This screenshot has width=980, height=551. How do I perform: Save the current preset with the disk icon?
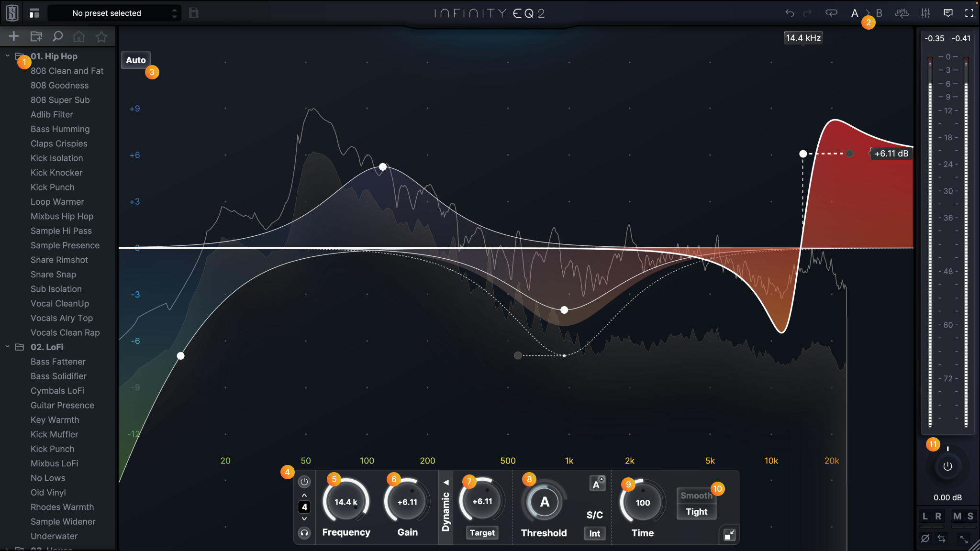click(194, 13)
